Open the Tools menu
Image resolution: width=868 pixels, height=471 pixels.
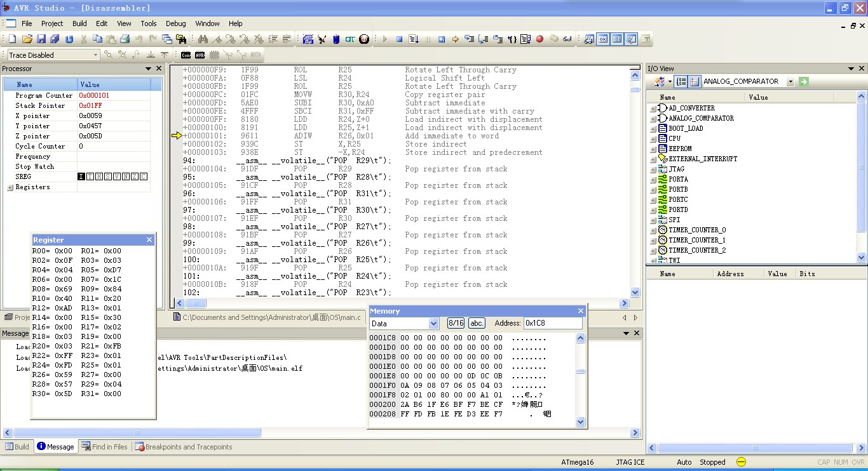click(149, 23)
